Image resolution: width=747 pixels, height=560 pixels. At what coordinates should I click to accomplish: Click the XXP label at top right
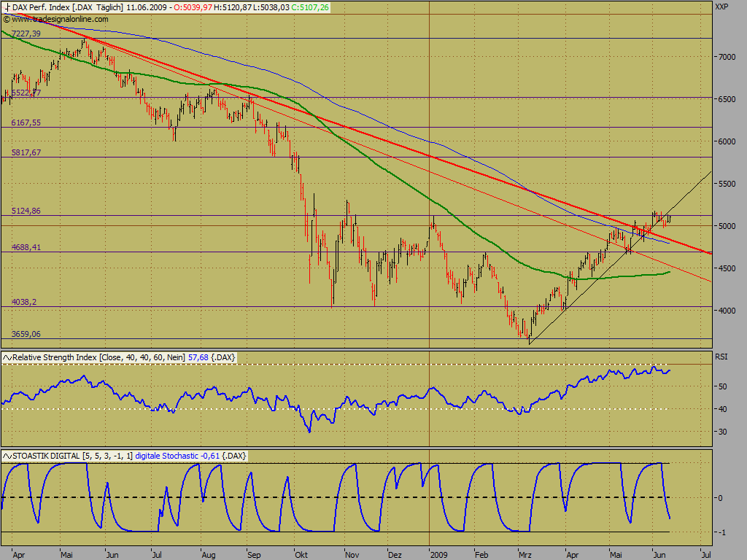[x=721, y=7]
